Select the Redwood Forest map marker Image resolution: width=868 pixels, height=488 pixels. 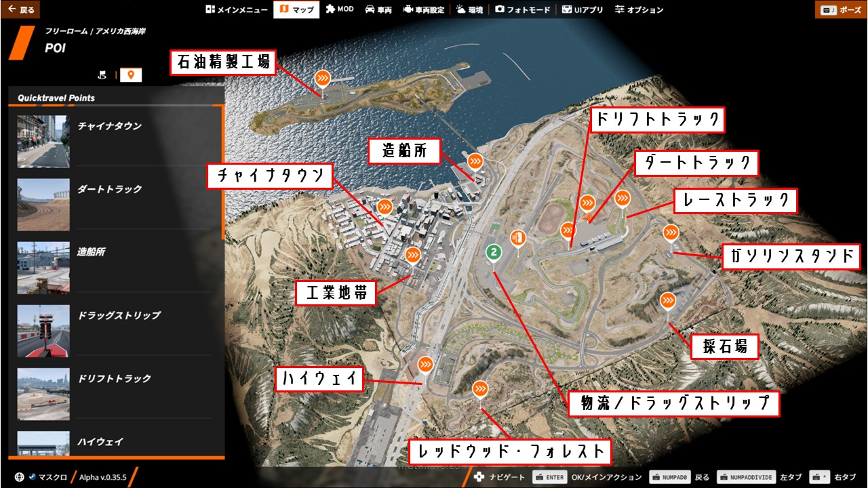481,389
